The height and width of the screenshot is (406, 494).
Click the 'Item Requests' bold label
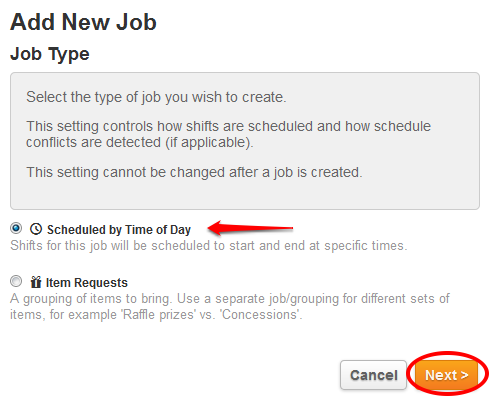pos(87,283)
